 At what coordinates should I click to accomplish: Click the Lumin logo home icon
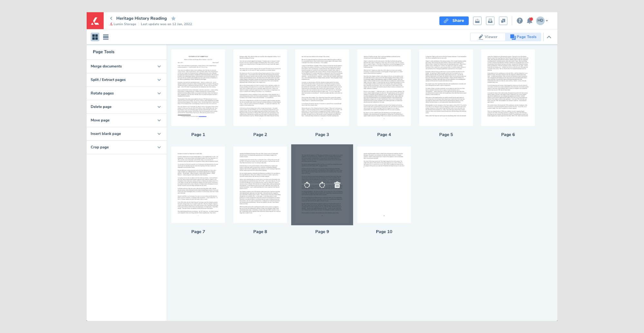coord(95,21)
